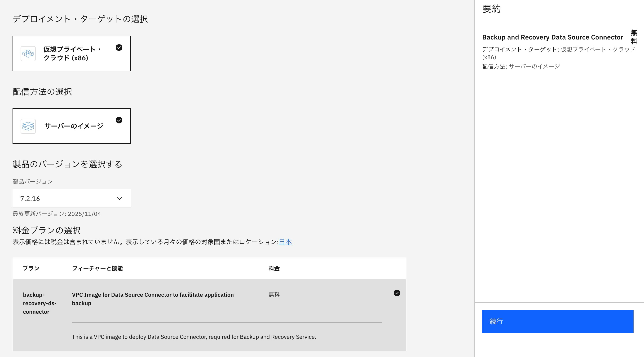Click the 日本 location link
This screenshot has height=357, width=644.
(285, 242)
